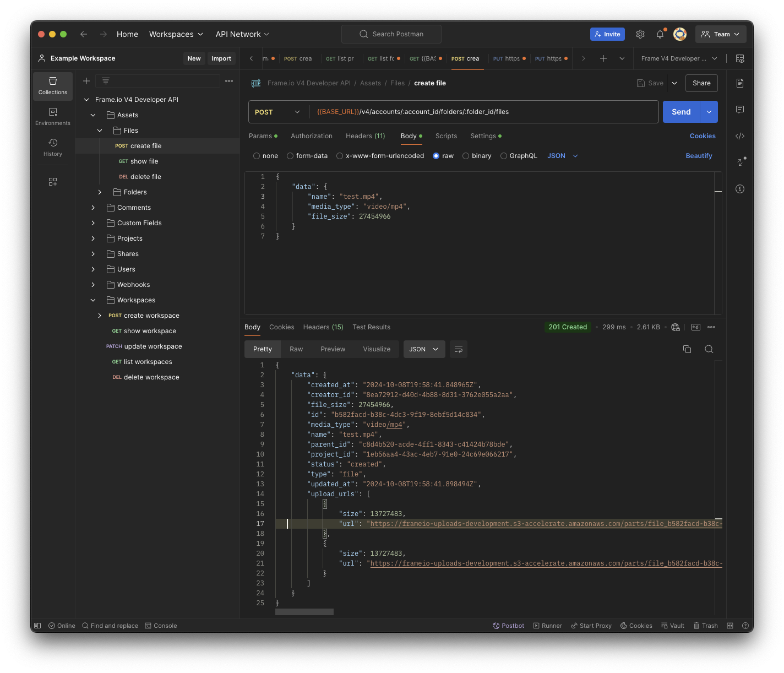The image size is (784, 673).
Task: Open the settings gear icon
Action: click(x=640, y=34)
